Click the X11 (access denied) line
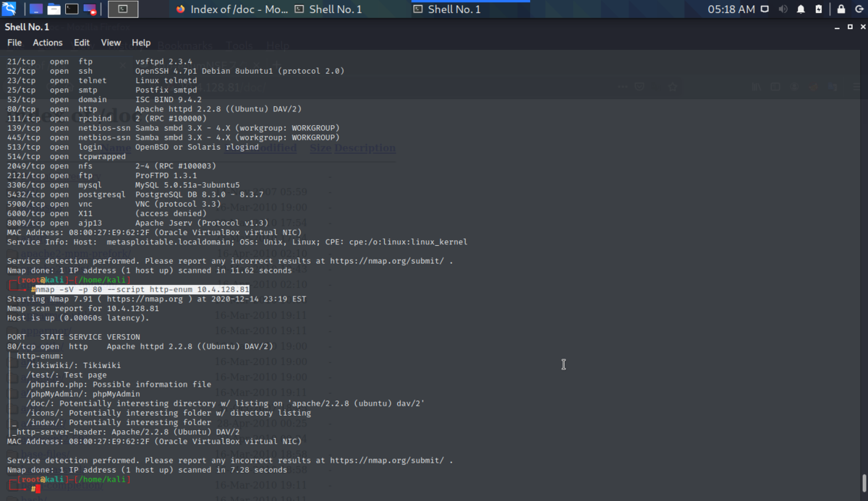Image resolution: width=868 pixels, height=501 pixels. [x=106, y=213]
